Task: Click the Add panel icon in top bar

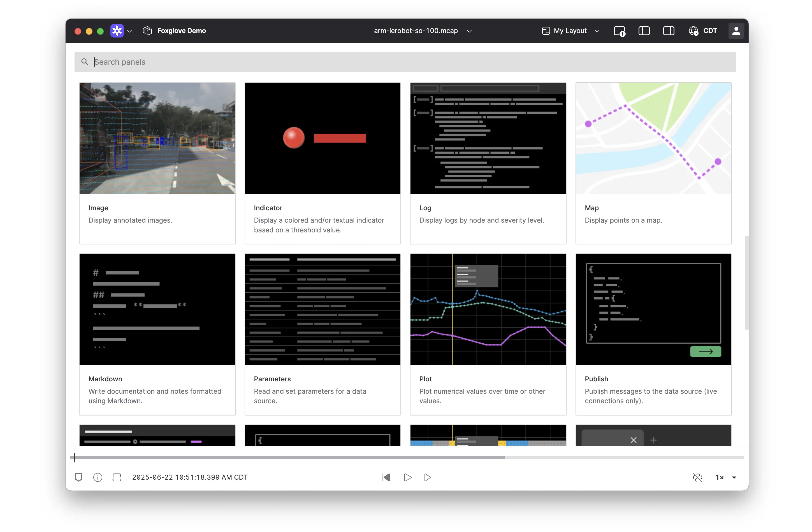Action: tap(619, 31)
